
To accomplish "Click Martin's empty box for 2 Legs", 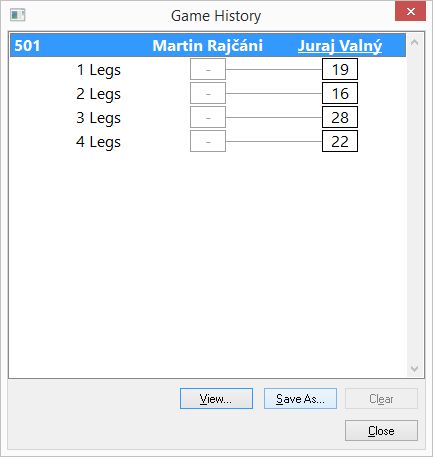I will tap(208, 93).
